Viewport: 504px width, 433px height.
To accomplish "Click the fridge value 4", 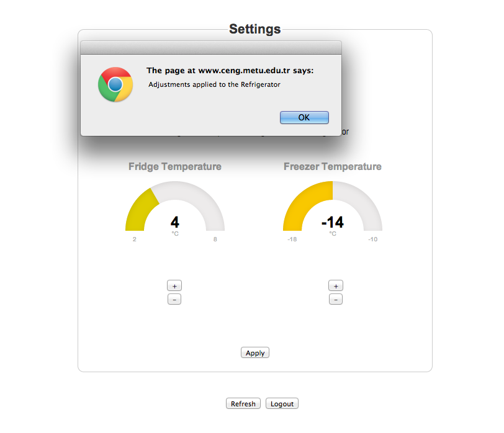I will tap(175, 222).
